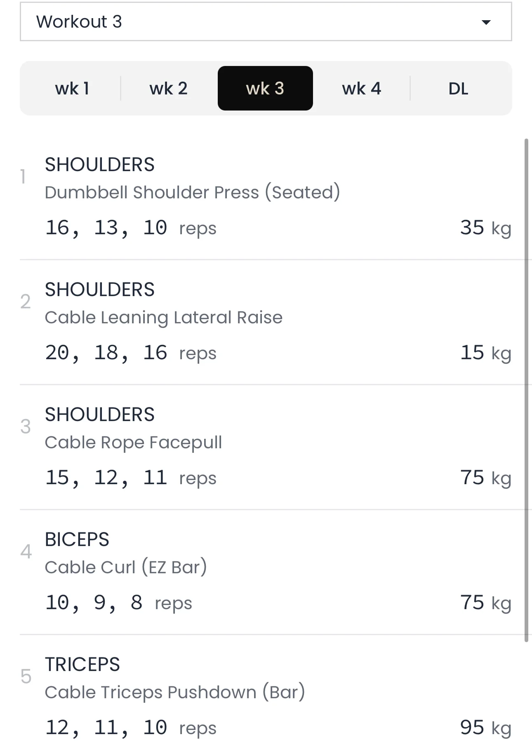Viewport: 532px width, 756px height.
Task: Click the 10, 9, 8 reps entry
Action: click(118, 603)
